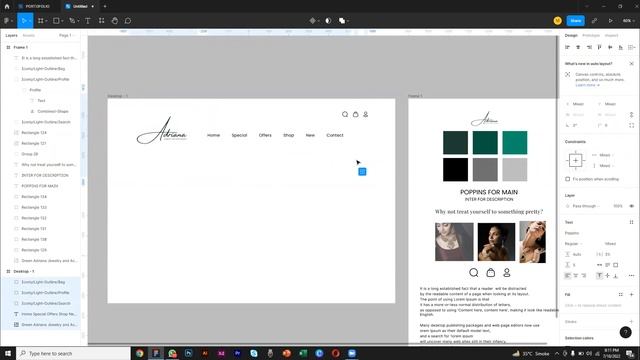640x360 pixels.
Task: Click the text align top icon
Action: click(x=599, y=276)
